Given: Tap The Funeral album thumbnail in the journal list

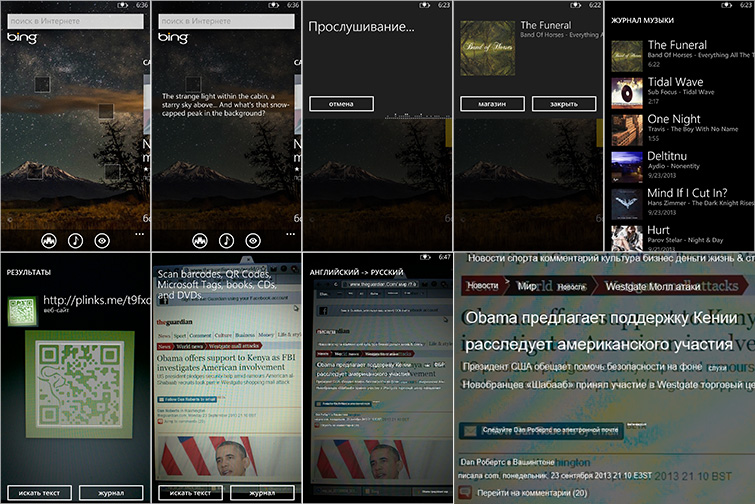Looking at the screenshot, I should click(x=627, y=56).
